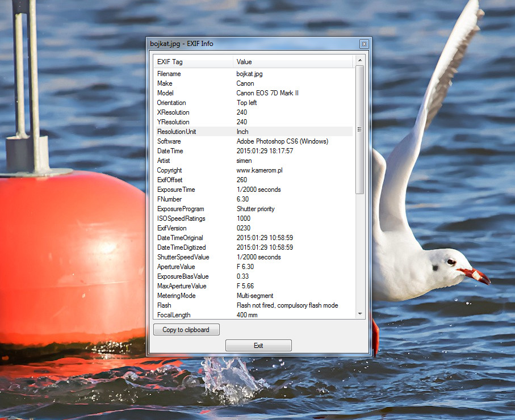The height and width of the screenshot is (420, 515).
Task: Click the value 0230
Action: pyautogui.click(x=244, y=228)
